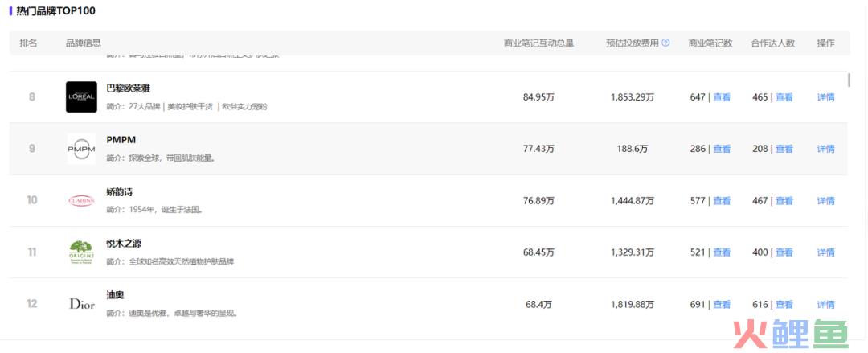Click 查看 beside 465 cooperating influencers
The height and width of the screenshot is (353, 868).
[x=784, y=97]
